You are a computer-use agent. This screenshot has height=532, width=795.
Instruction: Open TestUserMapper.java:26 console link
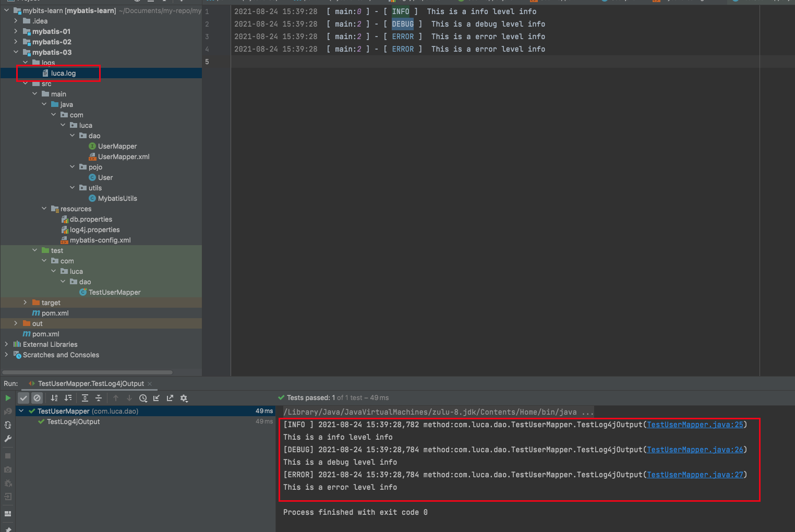[695, 450]
